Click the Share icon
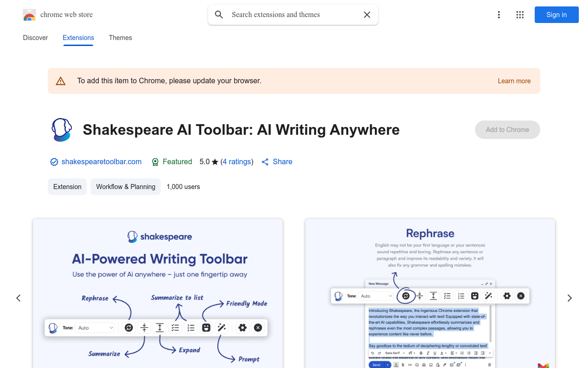Image resolution: width=588 pixels, height=368 pixels. pyautogui.click(x=265, y=162)
